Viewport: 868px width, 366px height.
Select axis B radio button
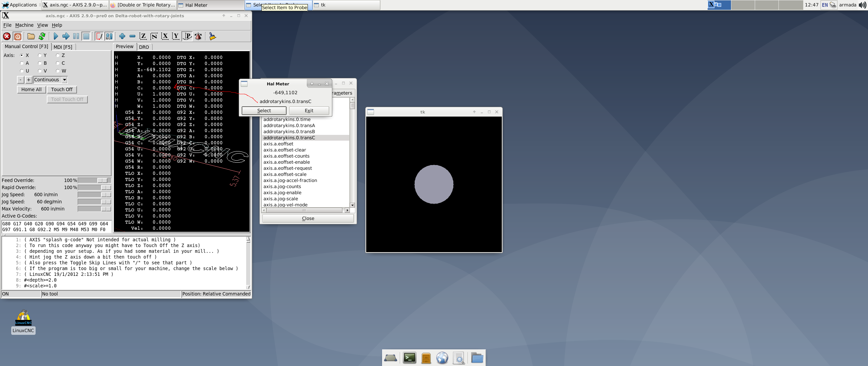(40, 63)
